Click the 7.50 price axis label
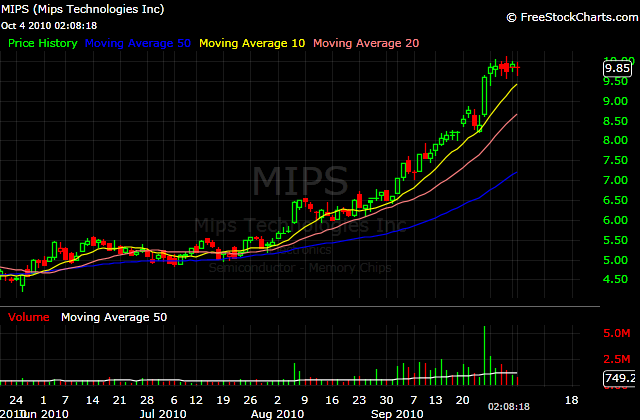 click(616, 160)
